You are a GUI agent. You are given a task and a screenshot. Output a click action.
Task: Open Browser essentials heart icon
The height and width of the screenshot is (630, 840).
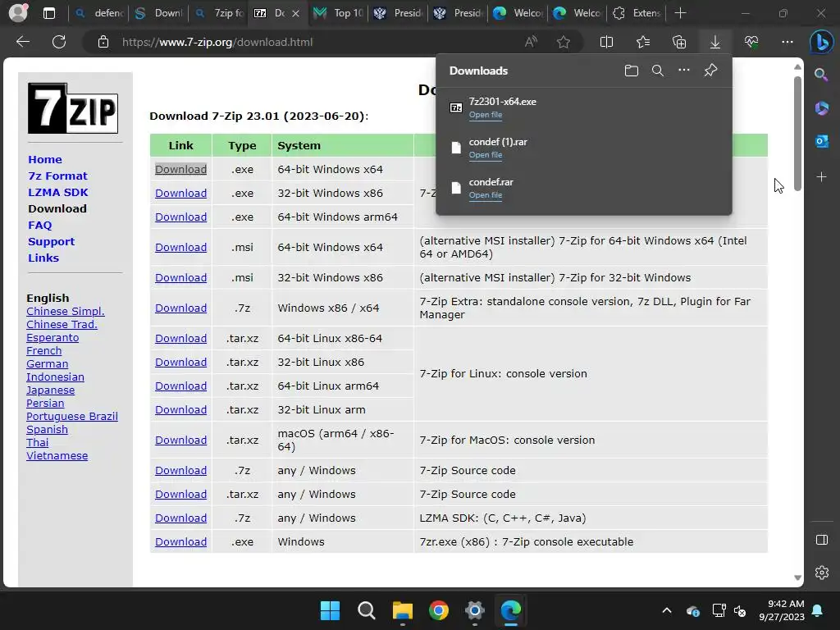click(751, 42)
